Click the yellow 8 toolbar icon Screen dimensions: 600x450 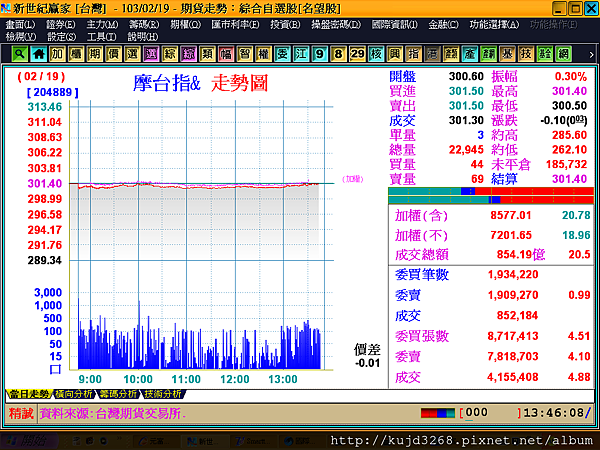click(x=338, y=54)
